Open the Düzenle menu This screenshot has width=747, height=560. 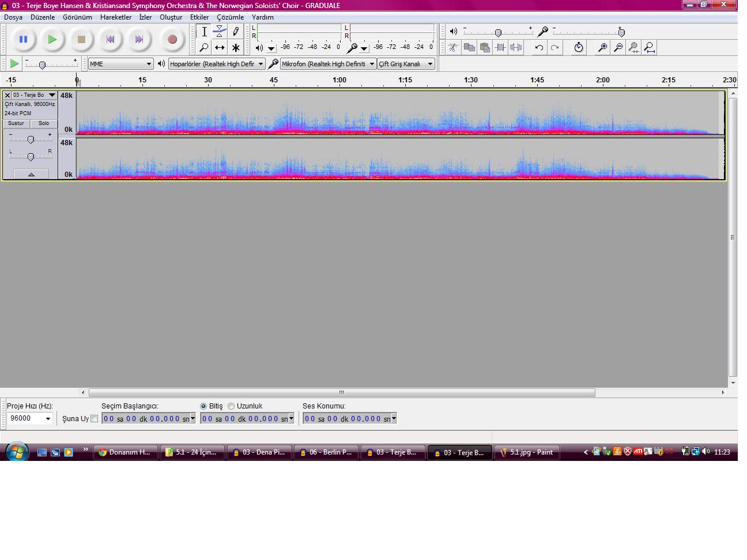click(43, 17)
